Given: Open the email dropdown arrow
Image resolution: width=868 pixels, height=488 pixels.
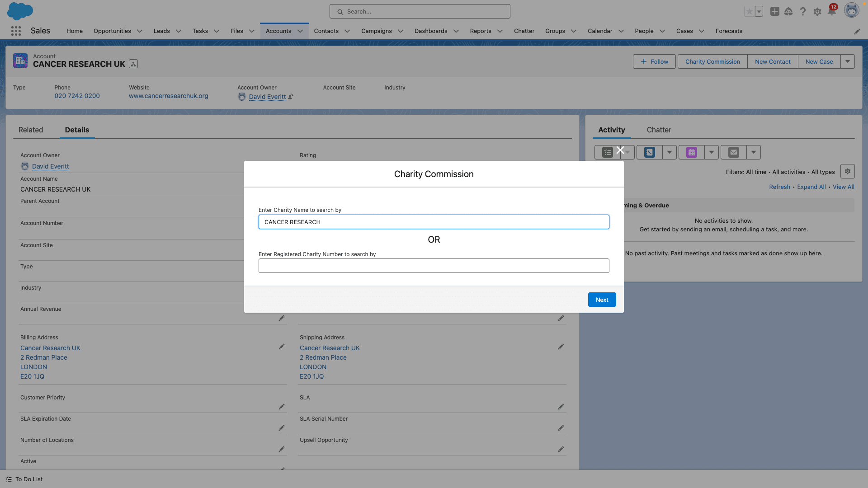Looking at the screenshot, I should click(x=754, y=152).
